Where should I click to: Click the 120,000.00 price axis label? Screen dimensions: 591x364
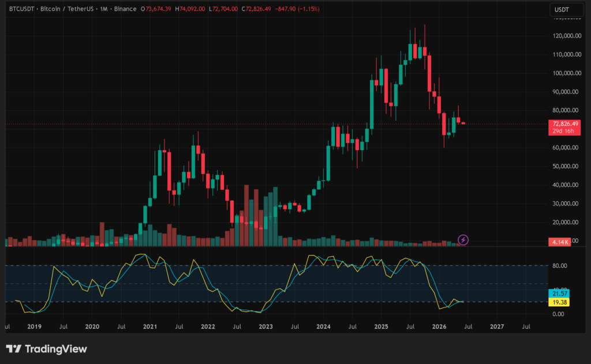567,36
